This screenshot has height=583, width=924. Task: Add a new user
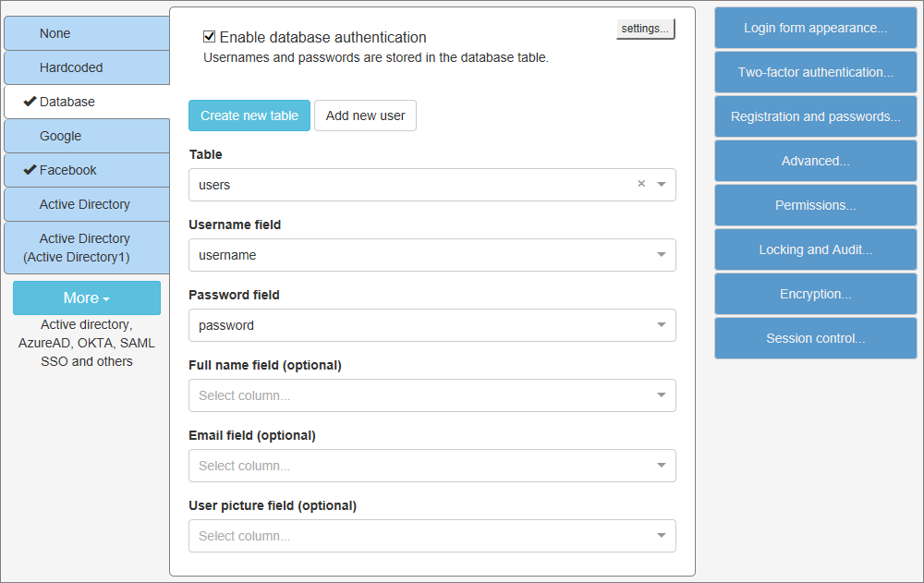tap(365, 115)
